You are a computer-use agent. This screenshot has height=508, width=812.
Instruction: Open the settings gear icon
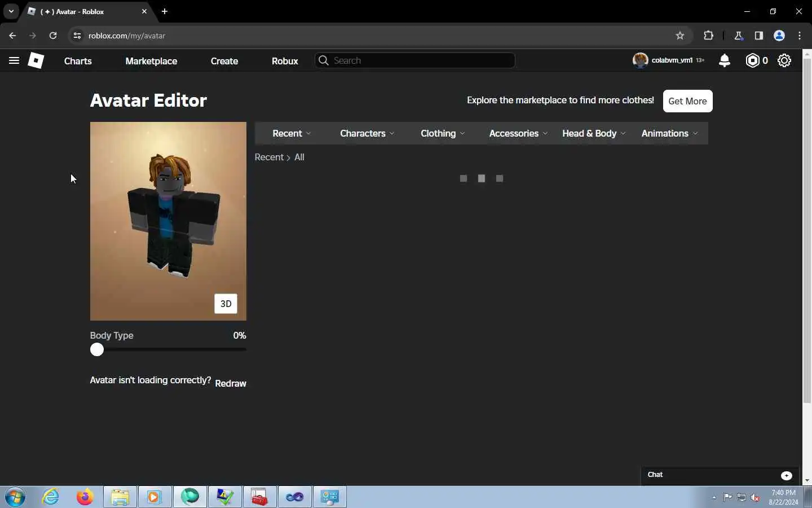coord(784,60)
